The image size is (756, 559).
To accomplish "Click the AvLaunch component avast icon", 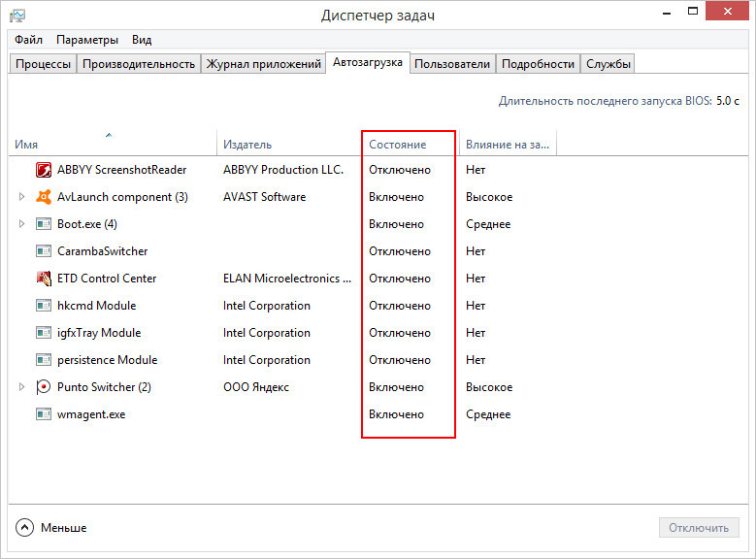I will [x=44, y=197].
